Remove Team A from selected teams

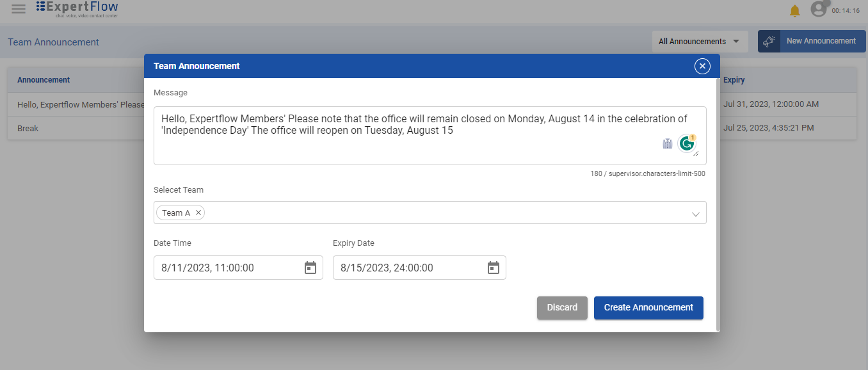click(x=198, y=213)
